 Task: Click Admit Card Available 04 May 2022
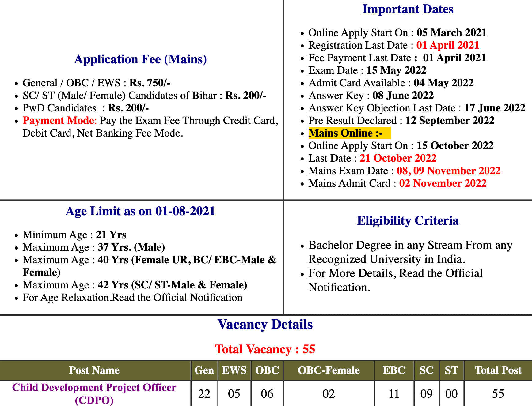pyautogui.click(x=391, y=83)
